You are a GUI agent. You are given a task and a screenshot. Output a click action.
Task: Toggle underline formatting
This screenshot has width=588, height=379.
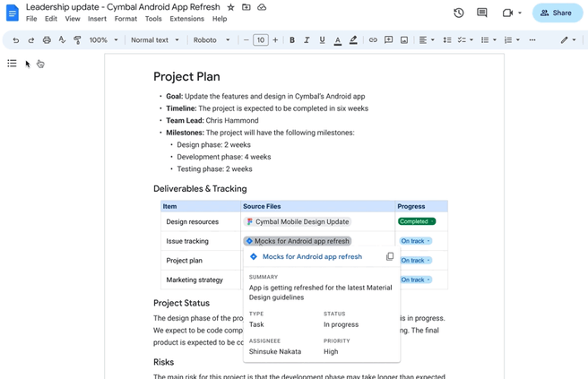pyautogui.click(x=322, y=40)
